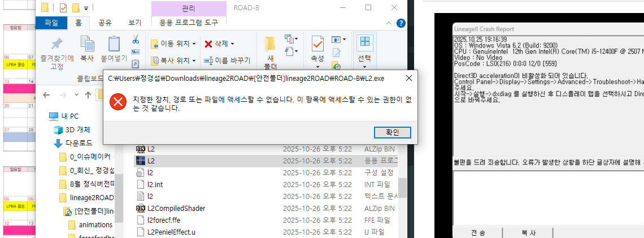Click the back arrow navigation button
644x238 pixels.
[x=47, y=94]
